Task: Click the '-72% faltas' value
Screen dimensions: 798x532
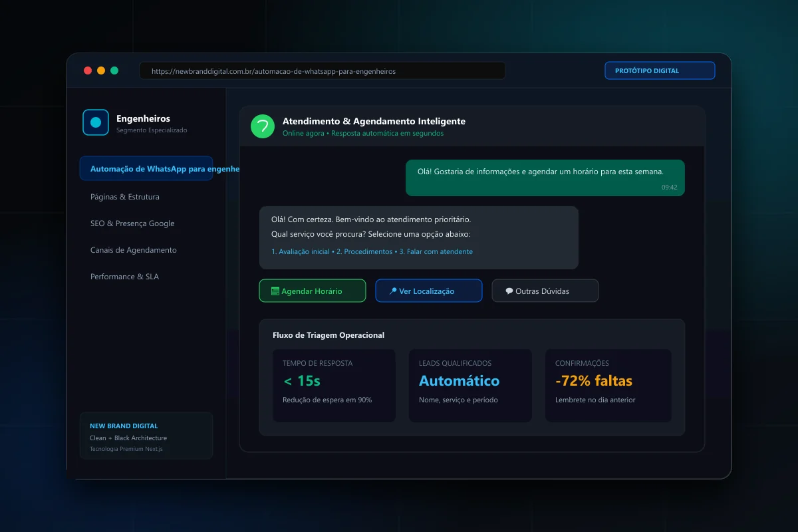Action: coord(594,381)
